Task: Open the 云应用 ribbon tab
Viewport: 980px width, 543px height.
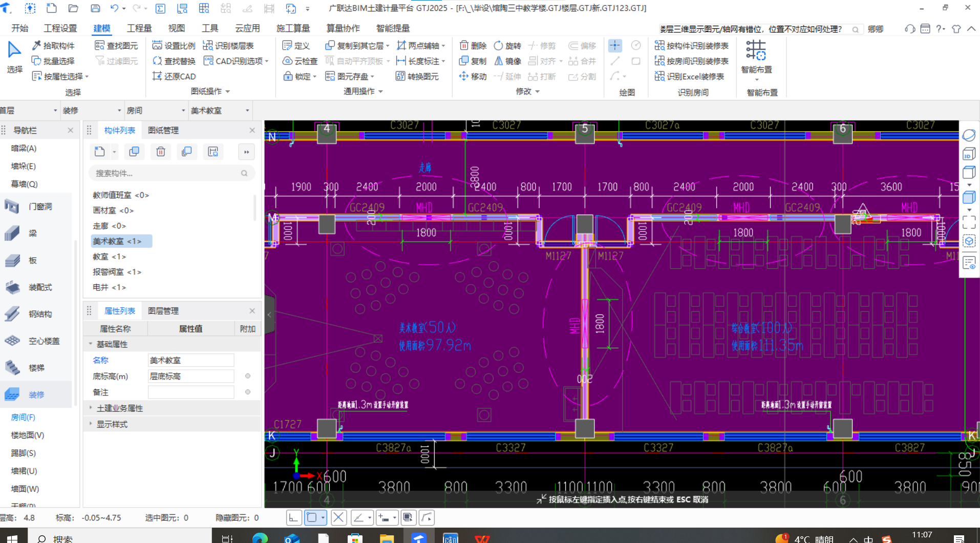Action: pos(247,29)
